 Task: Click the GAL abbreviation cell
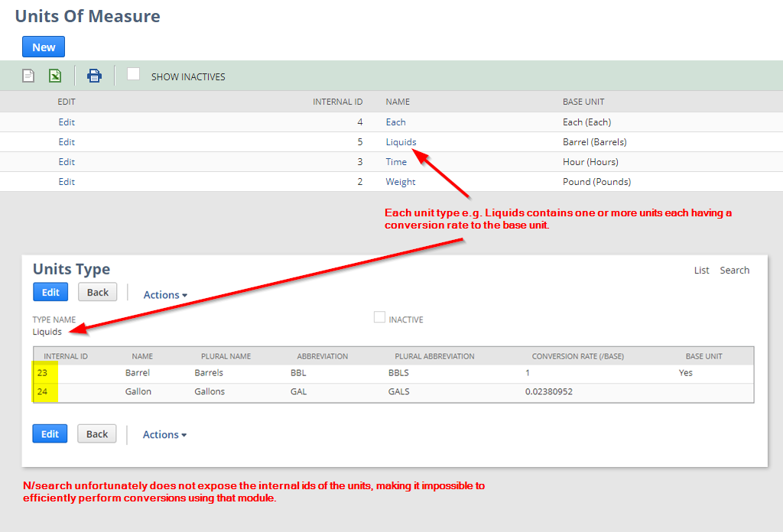click(x=299, y=392)
